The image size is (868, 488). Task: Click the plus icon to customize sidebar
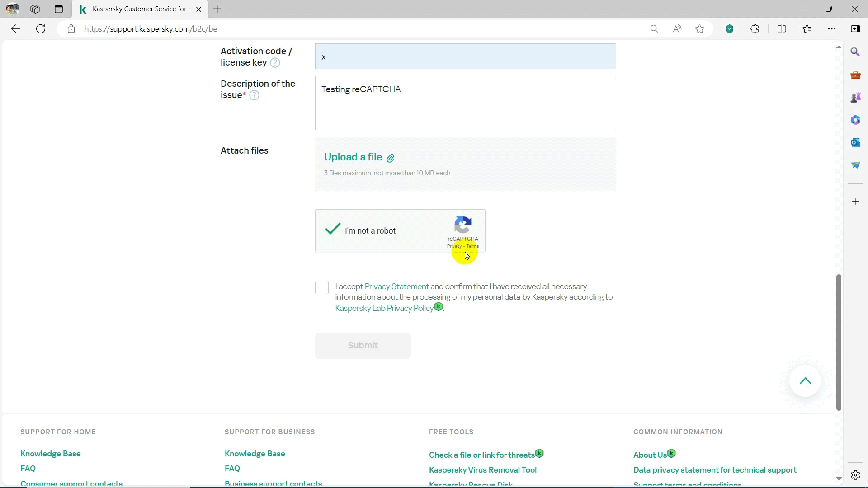click(855, 202)
